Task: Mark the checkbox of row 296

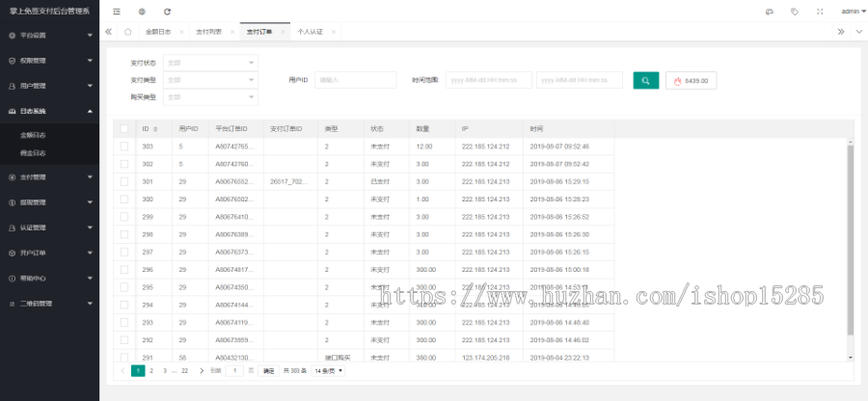Action: 124,270
